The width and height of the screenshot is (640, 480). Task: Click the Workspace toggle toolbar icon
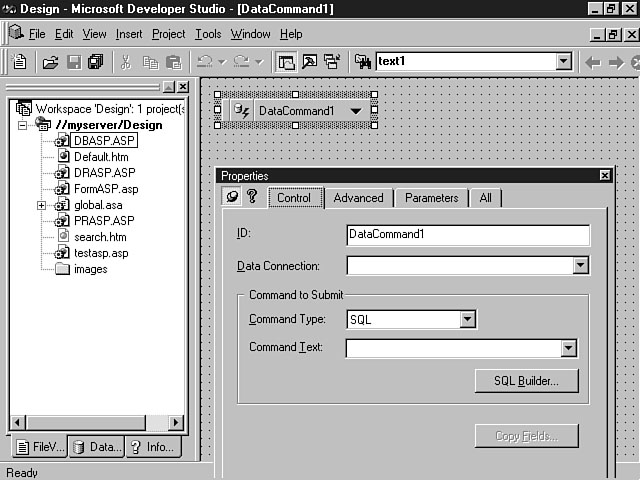click(287, 62)
